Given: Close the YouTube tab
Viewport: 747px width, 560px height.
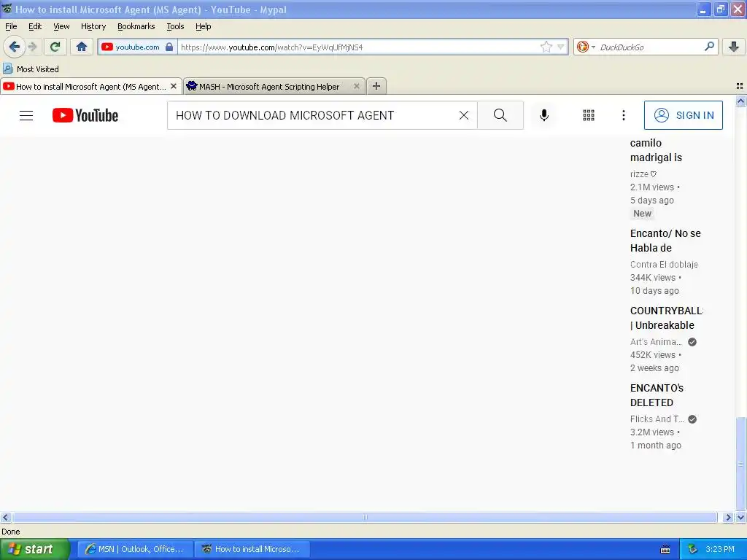Looking at the screenshot, I should tap(174, 86).
